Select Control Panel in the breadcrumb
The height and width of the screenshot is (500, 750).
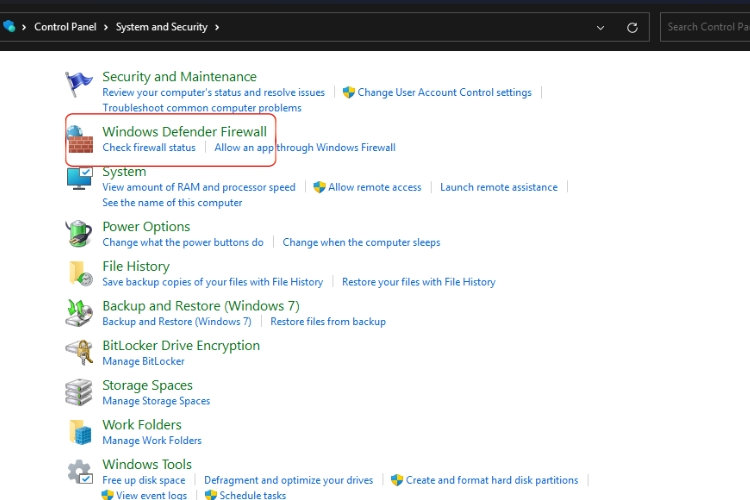point(65,27)
